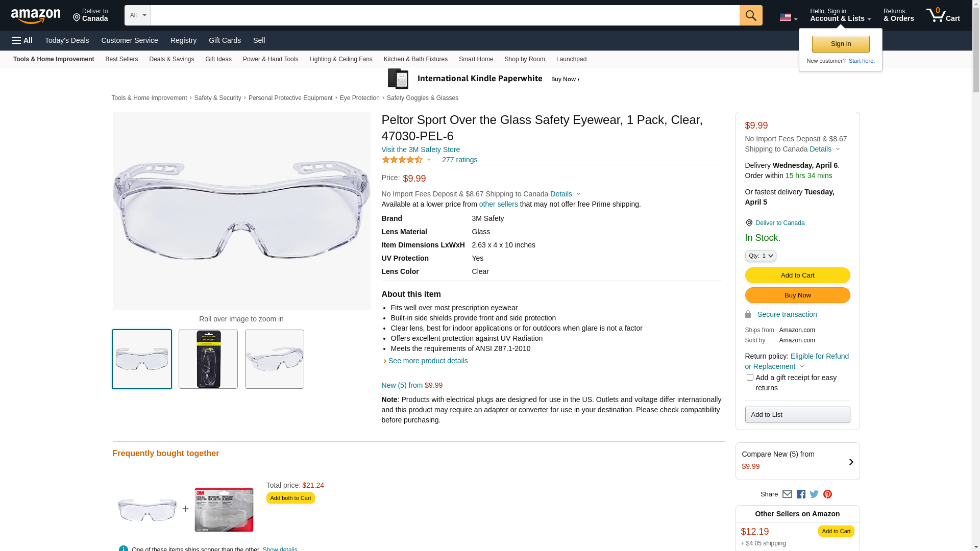This screenshot has height=551, width=980.
Task: Click the Add to Cart button
Action: click(x=797, y=275)
